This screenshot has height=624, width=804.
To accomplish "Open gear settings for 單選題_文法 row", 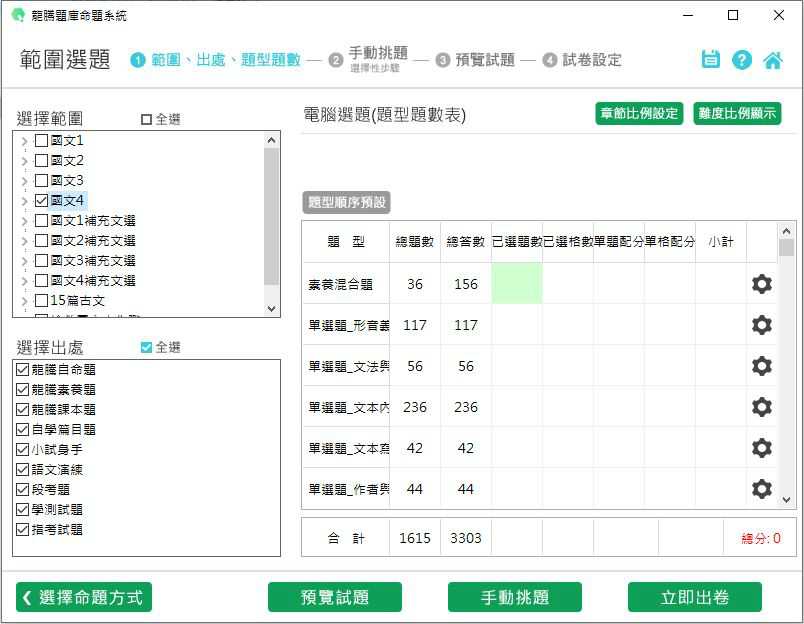I will [x=761, y=366].
